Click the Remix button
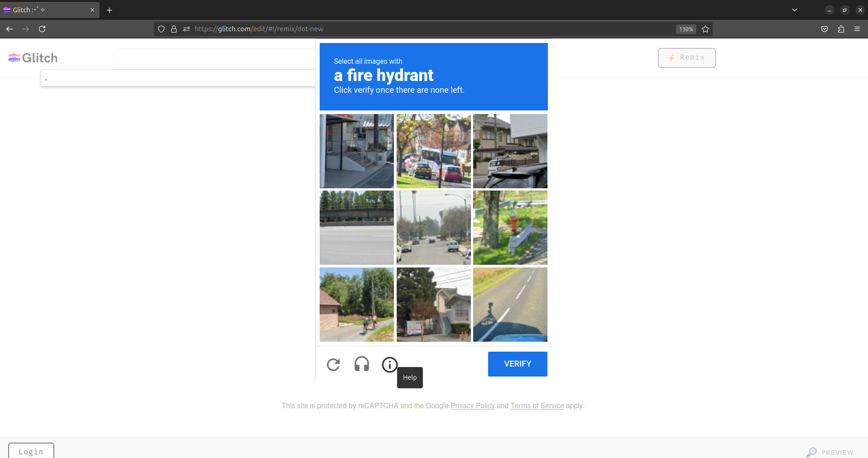 686,58
